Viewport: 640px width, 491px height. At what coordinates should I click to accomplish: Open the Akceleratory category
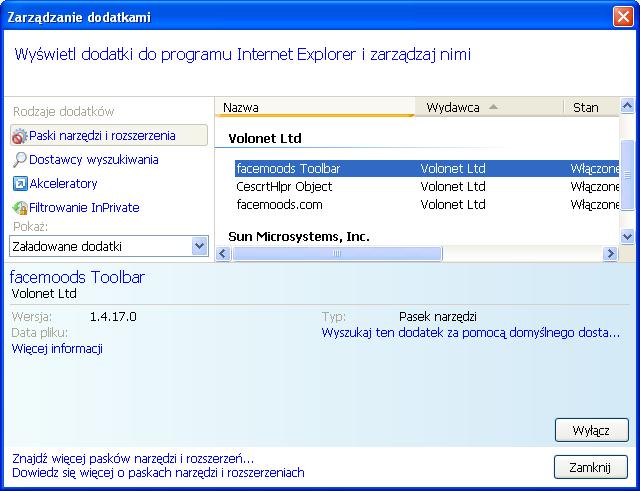tap(63, 184)
